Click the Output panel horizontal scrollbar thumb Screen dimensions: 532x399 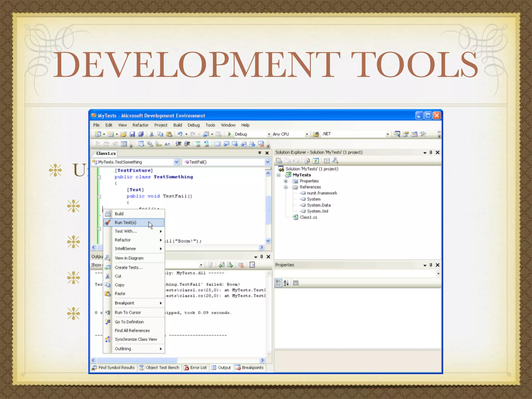click(x=137, y=360)
